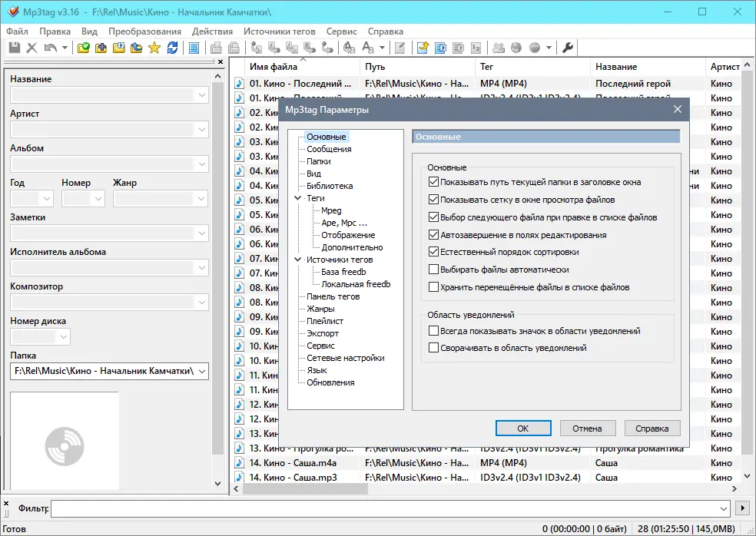The height and width of the screenshot is (536, 756).
Task: Click the first grey globe tag sources icon
Action: point(516,48)
